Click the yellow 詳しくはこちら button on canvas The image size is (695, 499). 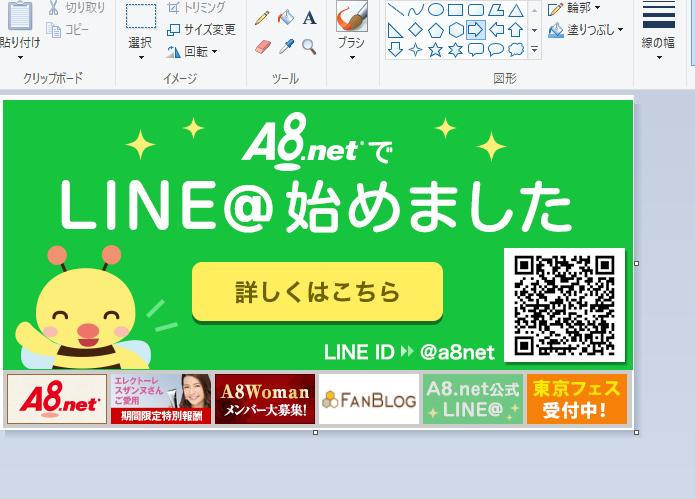click(x=317, y=292)
